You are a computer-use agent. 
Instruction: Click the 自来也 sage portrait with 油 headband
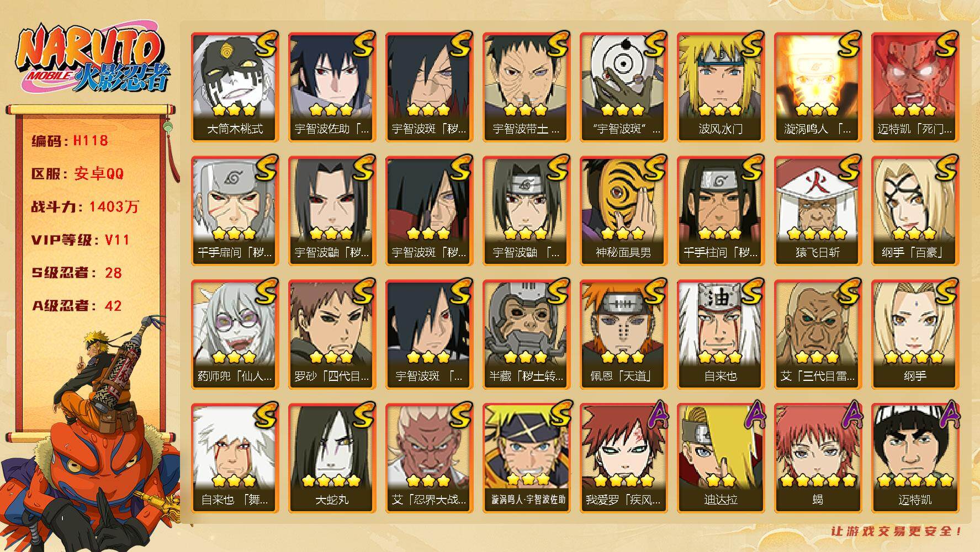[x=721, y=334]
